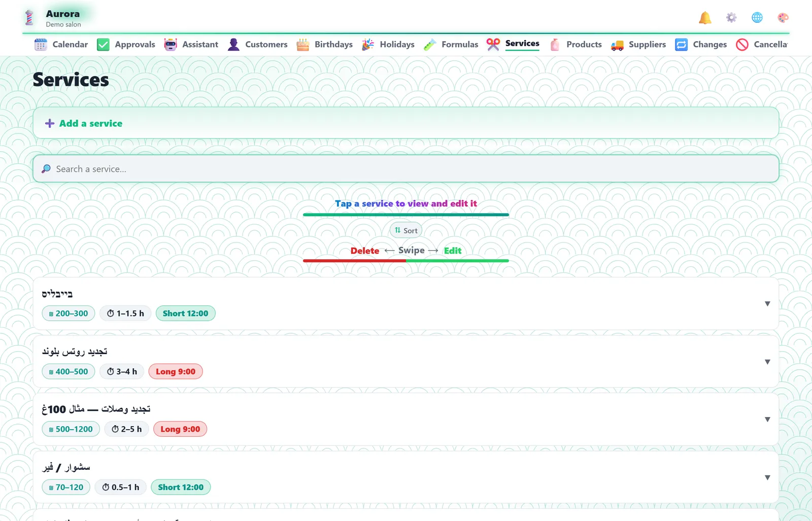Image resolution: width=812 pixels, height=521 pixels.
Task: Click the Cancellations prohibited icon
Action: pos(742,45)
